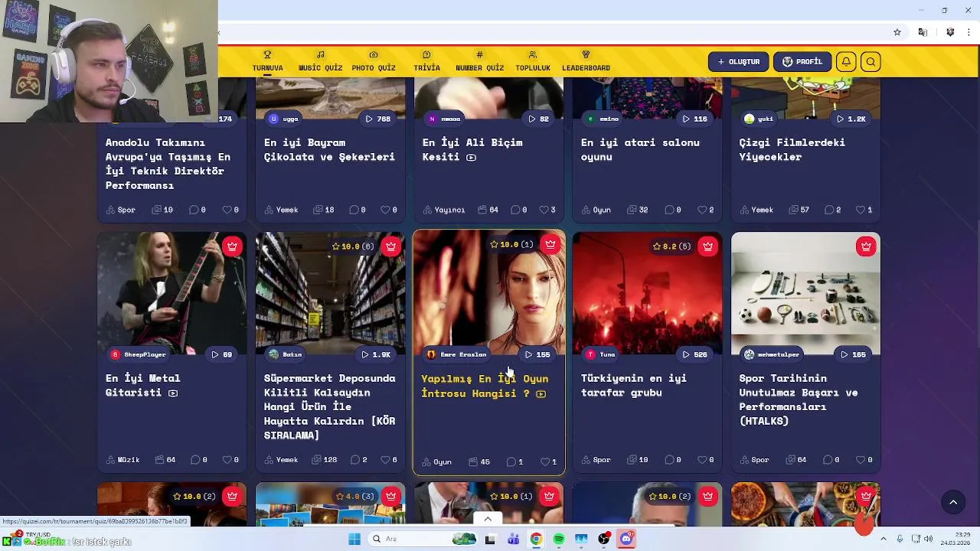Click the 8.2 star rating on Türkiyenin taraftar card

tap(672, 246)
